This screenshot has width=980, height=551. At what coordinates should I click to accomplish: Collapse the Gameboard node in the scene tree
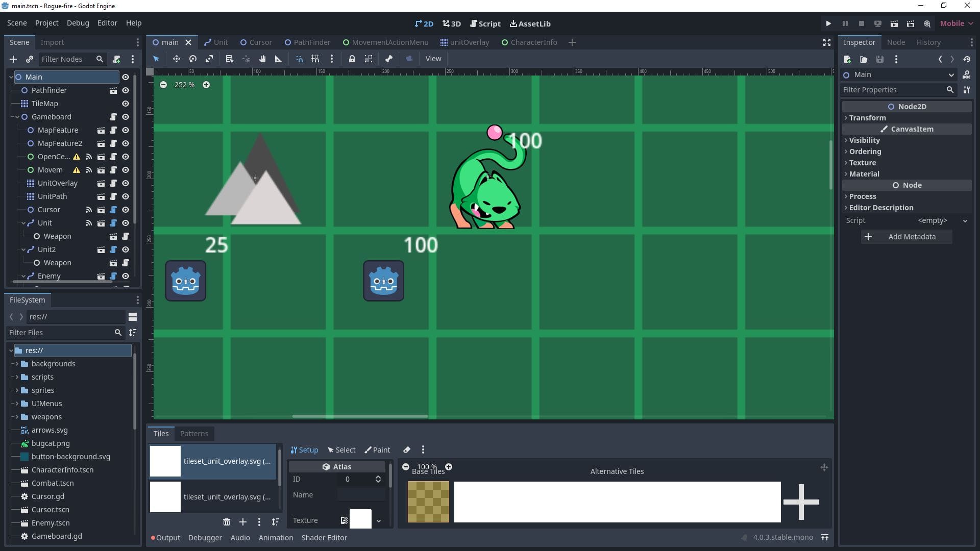pyautogui.click(x=17, y=117)
